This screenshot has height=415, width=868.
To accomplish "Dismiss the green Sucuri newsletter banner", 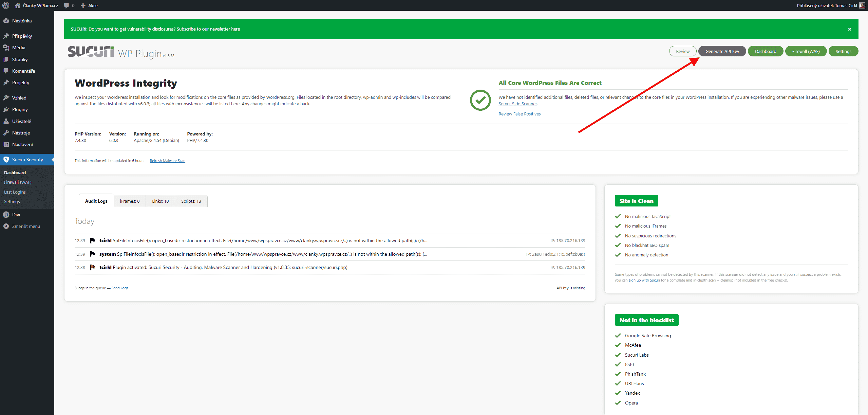I will click(x=849, y=29).
